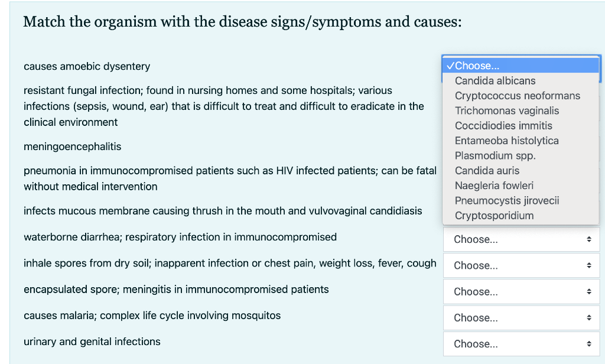This screenshot has height=364, width=605.
Task: Click the arrow on waterborne diarrhea dropdown
Action: coord(588,239)
